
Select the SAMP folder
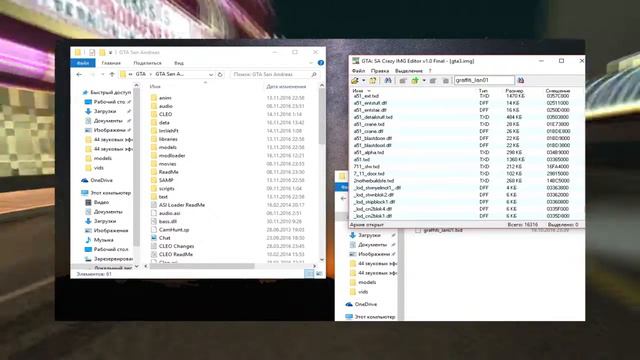[166, 180]
